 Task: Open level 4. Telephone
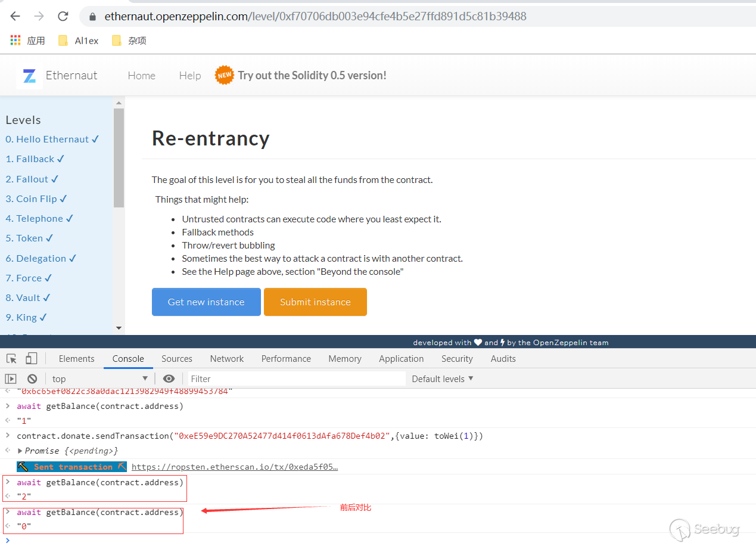pos(39,218)
